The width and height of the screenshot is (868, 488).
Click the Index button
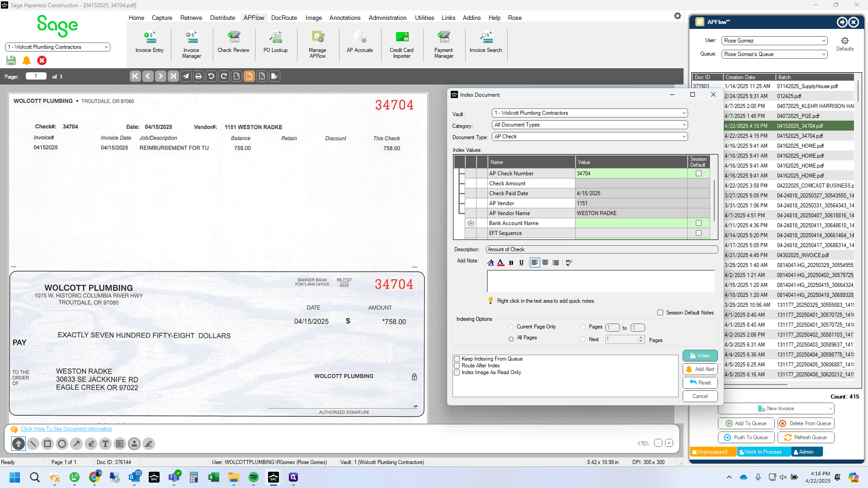tap(700, 356)
